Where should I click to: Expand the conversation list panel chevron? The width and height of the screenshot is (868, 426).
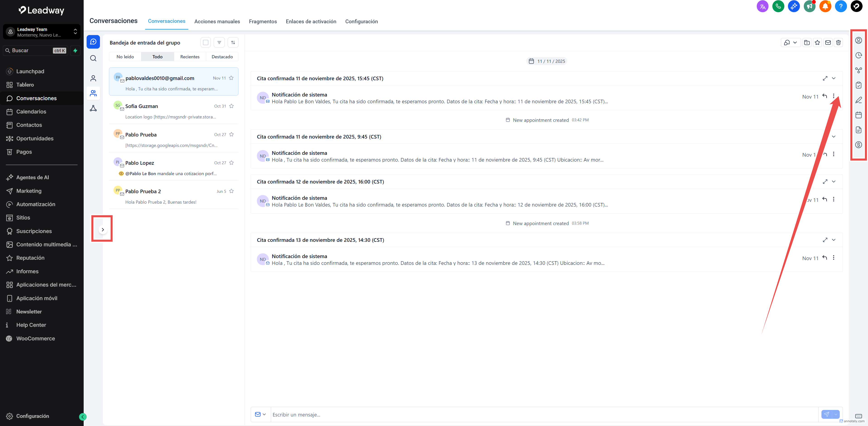[103, 230]
